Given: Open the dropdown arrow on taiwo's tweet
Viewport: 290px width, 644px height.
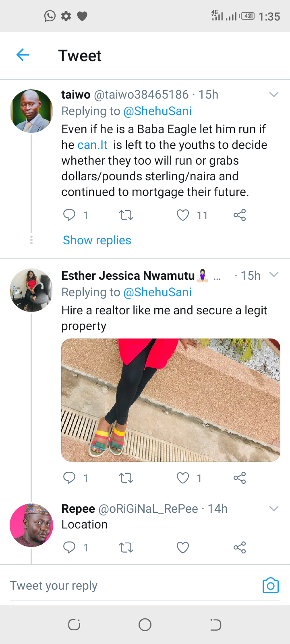Looking at the screenshot, I should tap(274, 95).
